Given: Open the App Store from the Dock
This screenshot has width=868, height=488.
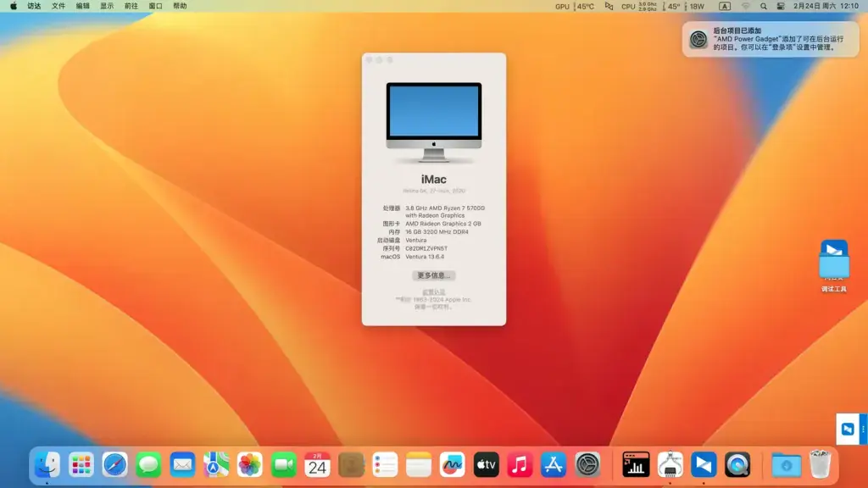Looking at the screenshot, I should pyautogui.click(x=554, y=465).
